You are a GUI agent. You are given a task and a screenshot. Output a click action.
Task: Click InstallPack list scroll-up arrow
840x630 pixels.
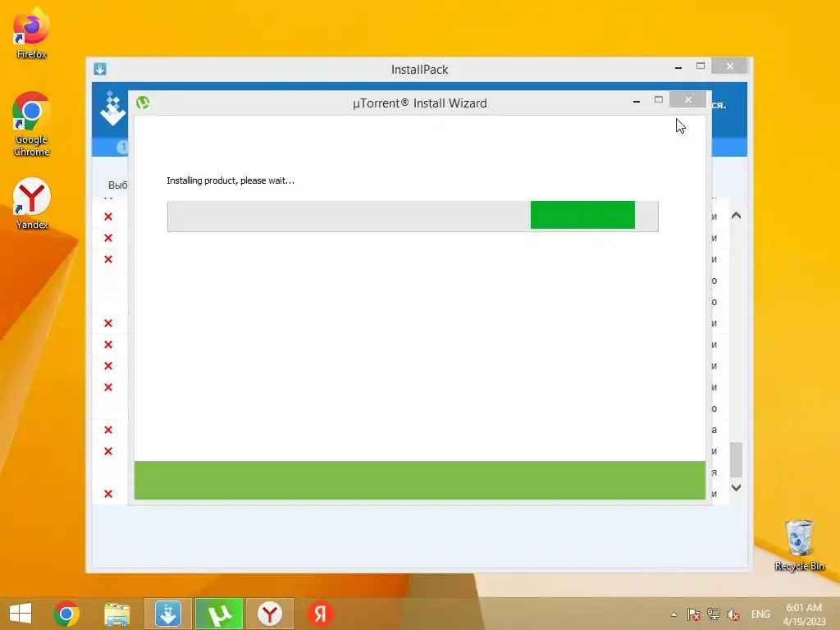coord(737,216)
